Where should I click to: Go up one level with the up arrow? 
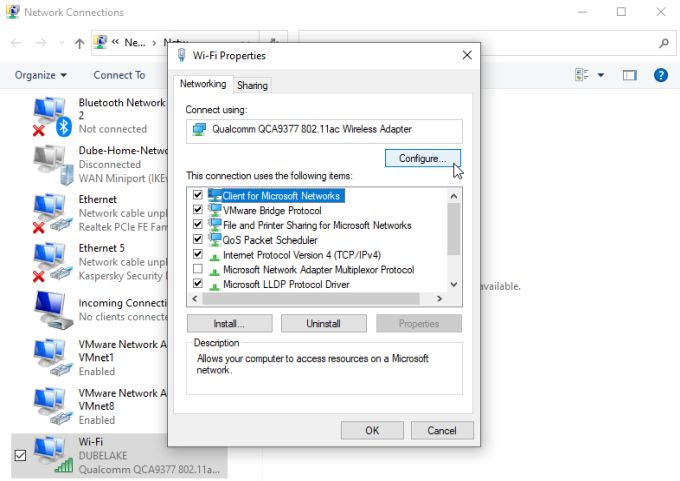[x=79, y=43]
